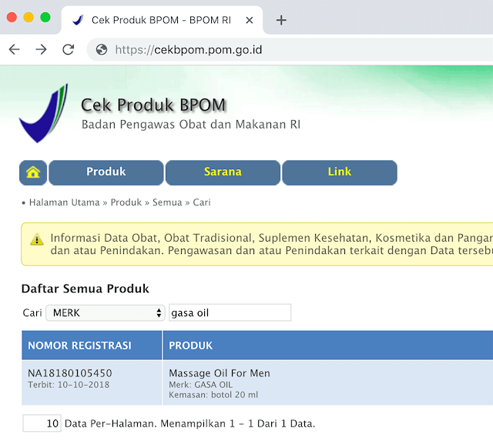Close the Cek Produk BPOM tab

click(x=250, y=20)
